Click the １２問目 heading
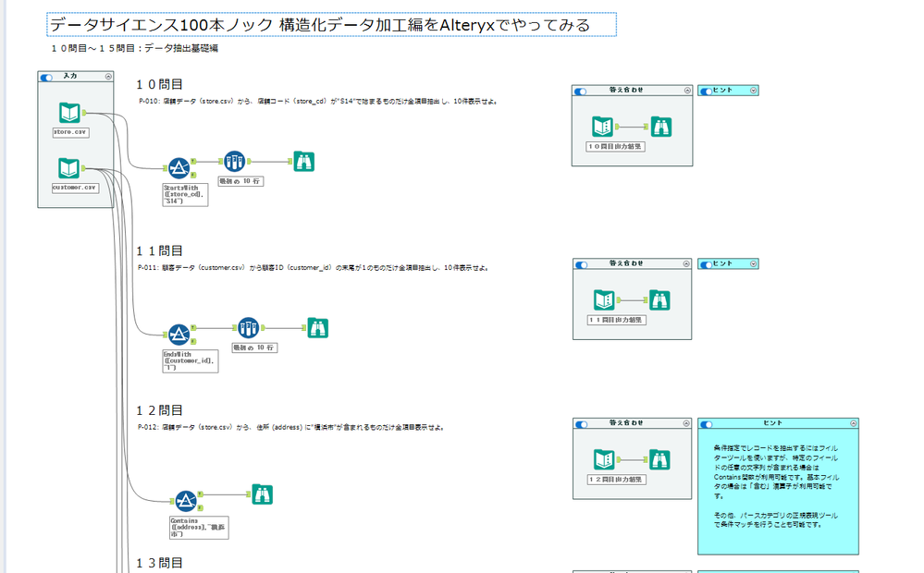Viewport: 924px width, 573px height. (160, 410)
